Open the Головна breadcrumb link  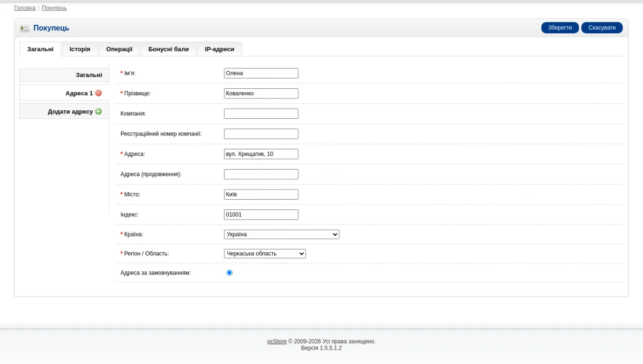[x=25, y=8]
